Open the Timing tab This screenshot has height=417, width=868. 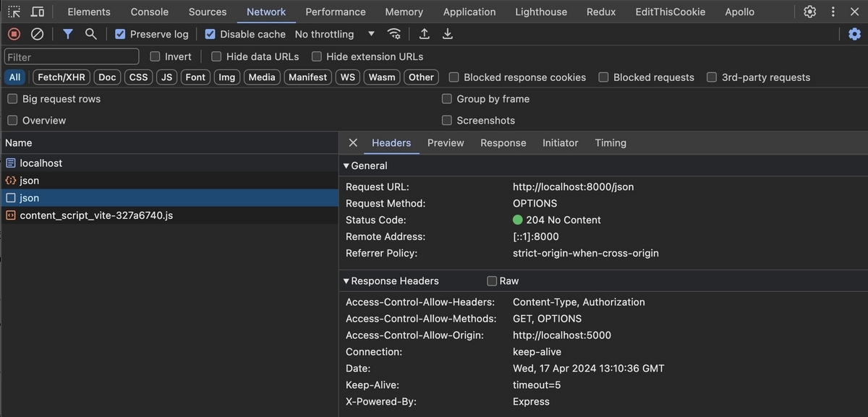coord(610,143)
